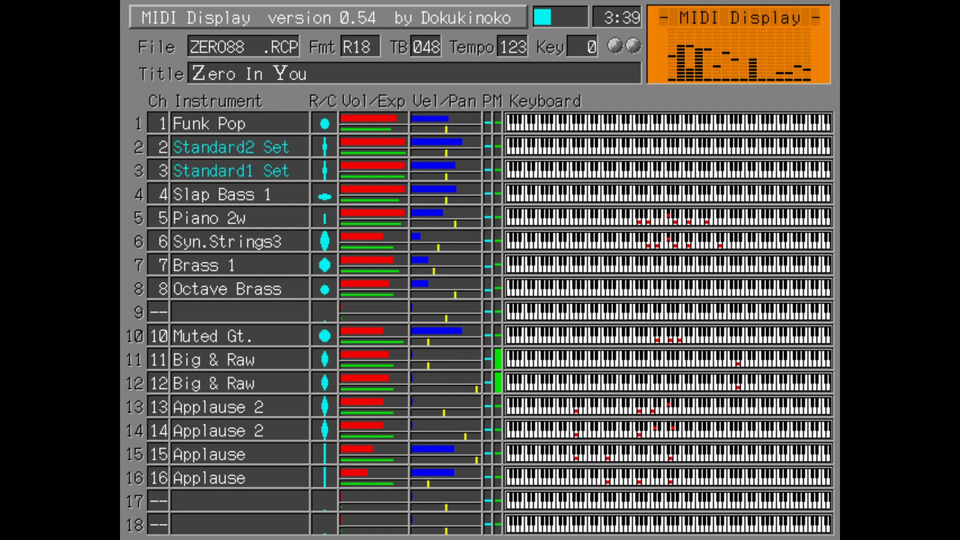
Task: Click the red volume bar of channel 1
Action: [368, 118]
